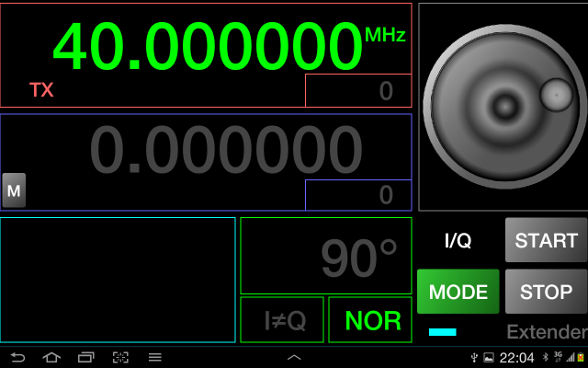588x368 pixels.
Task: Tap the cyan indicator bar
Action: tap(443, 332)
